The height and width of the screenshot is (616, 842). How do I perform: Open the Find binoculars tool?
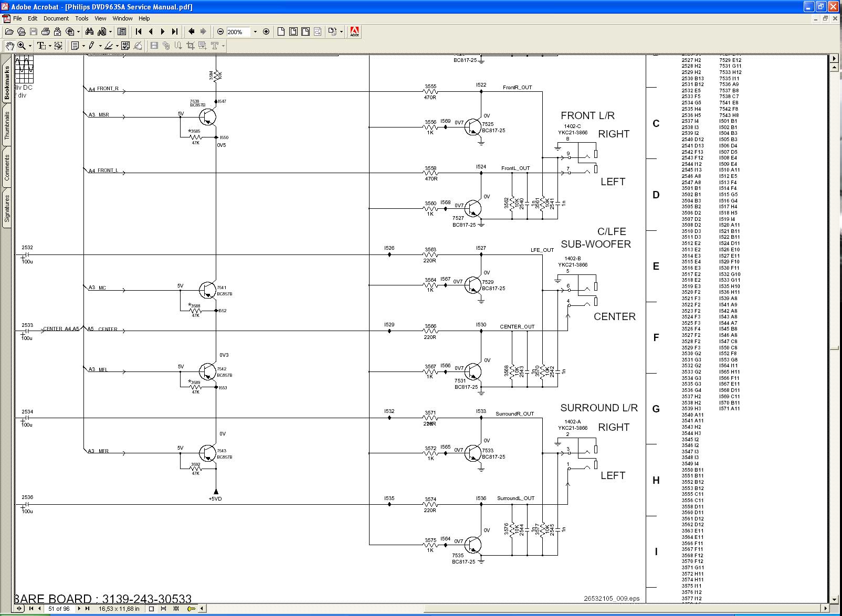coord(90,31)
